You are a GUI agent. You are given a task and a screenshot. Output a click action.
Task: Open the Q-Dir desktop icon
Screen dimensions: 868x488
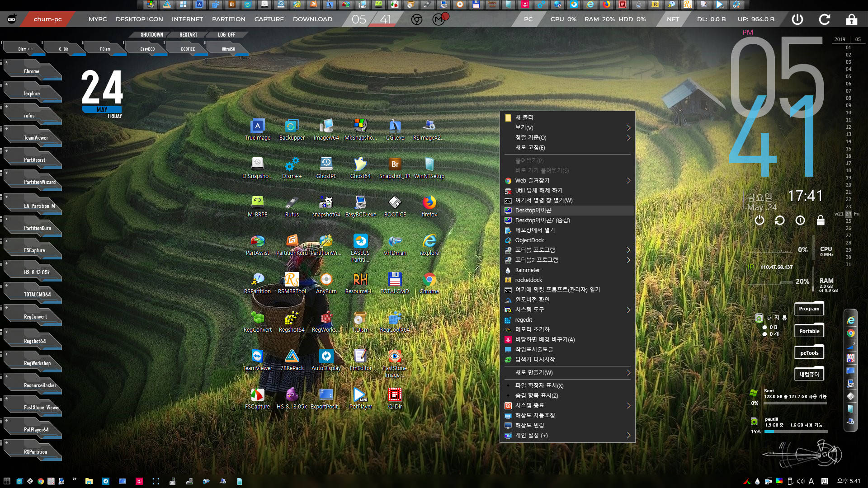[395, 399]
